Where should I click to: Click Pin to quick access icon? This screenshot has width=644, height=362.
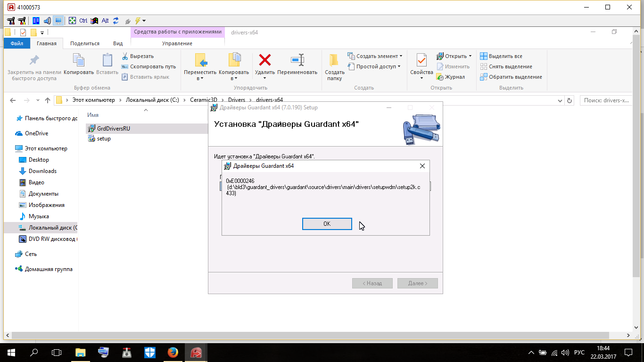34,60
